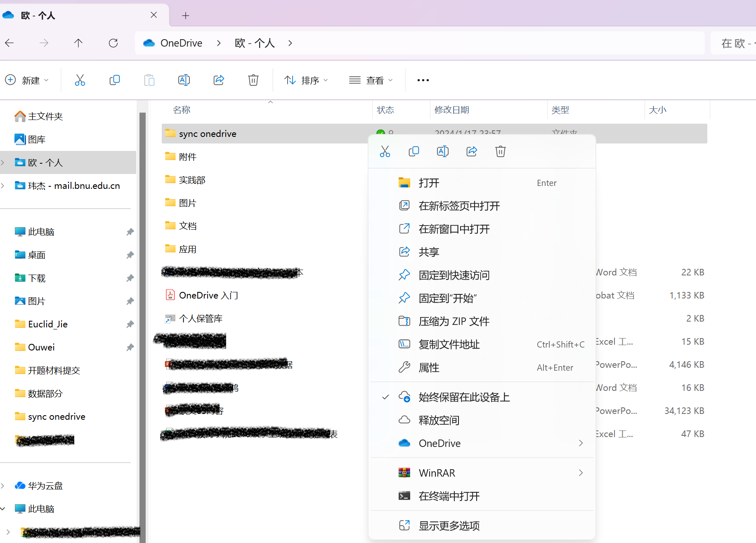Viewport: 756px width, 543px height.
Task: Expand the OneDrive submenu in context menu
Action: (x=482, y=443)
